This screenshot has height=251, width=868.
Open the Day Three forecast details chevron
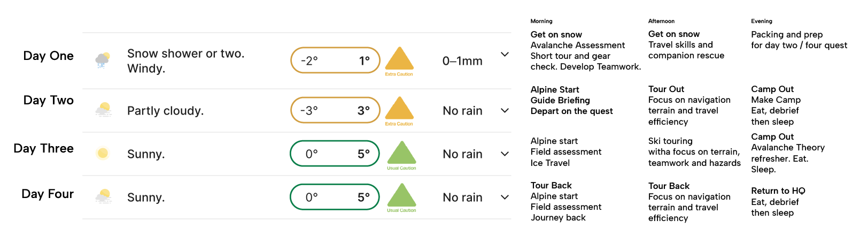click(505, 154)
